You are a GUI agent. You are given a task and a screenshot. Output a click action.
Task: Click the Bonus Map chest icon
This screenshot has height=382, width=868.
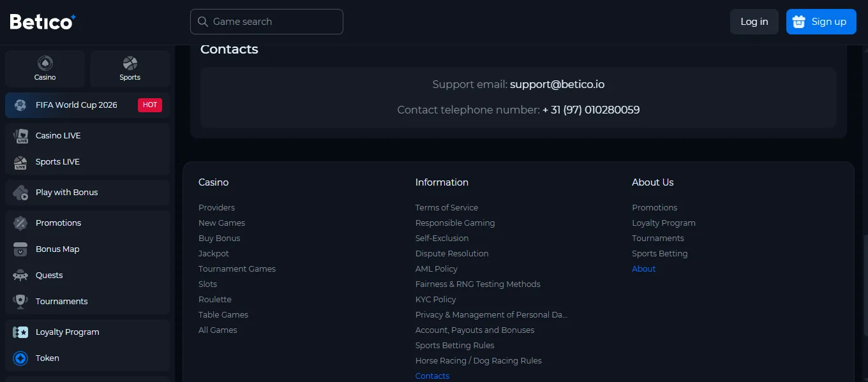click(20, 249)
